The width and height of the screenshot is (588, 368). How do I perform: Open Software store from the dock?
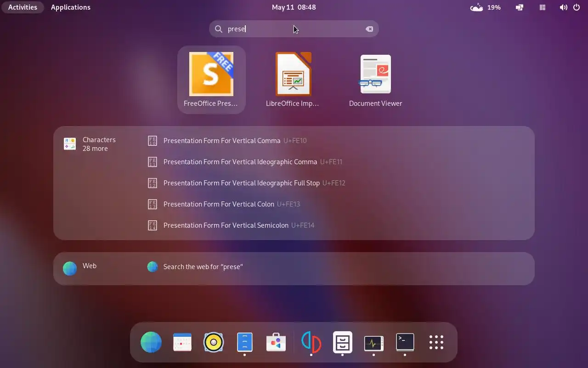(x=276, y=342)
